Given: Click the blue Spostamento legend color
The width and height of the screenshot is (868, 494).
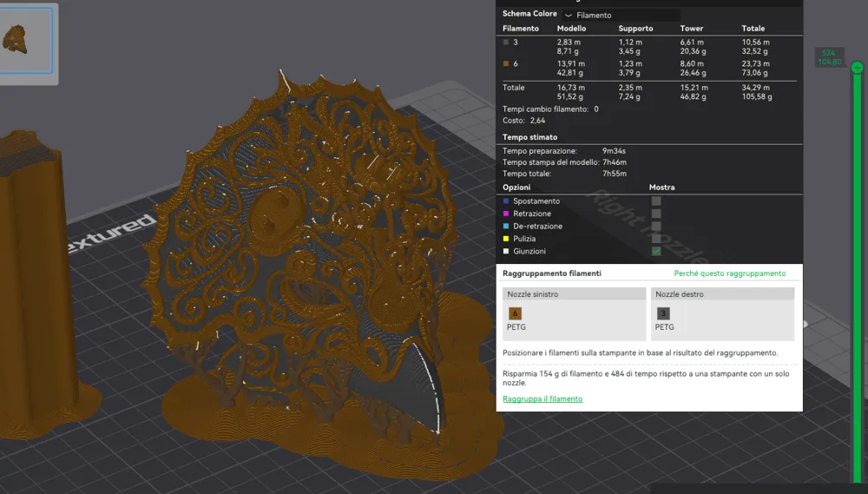Looking at the screenshot, I should [x=505, y=201].
